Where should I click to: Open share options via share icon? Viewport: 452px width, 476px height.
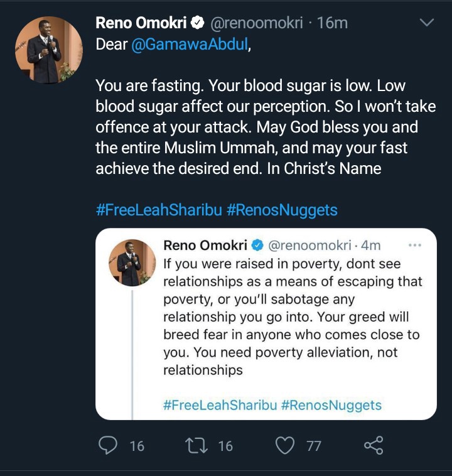(374, 445)
